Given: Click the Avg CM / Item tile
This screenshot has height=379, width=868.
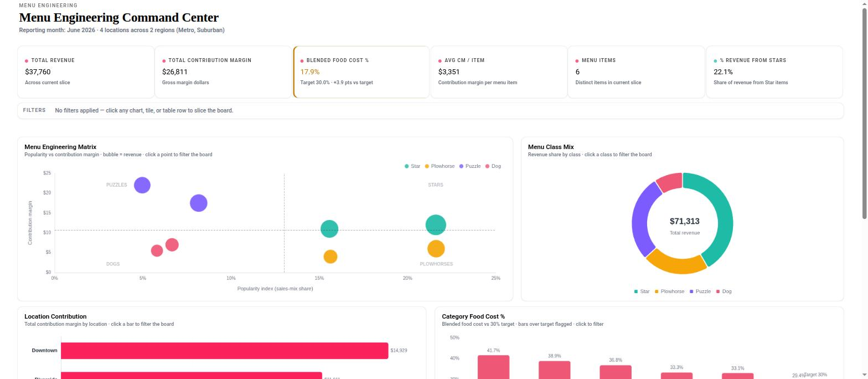Looking at the screenshot, I should click(499, 72).
